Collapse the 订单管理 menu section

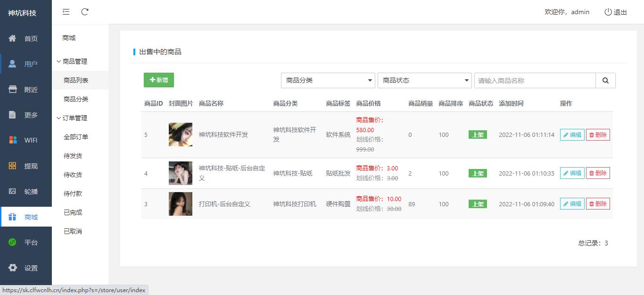[73, 118]
